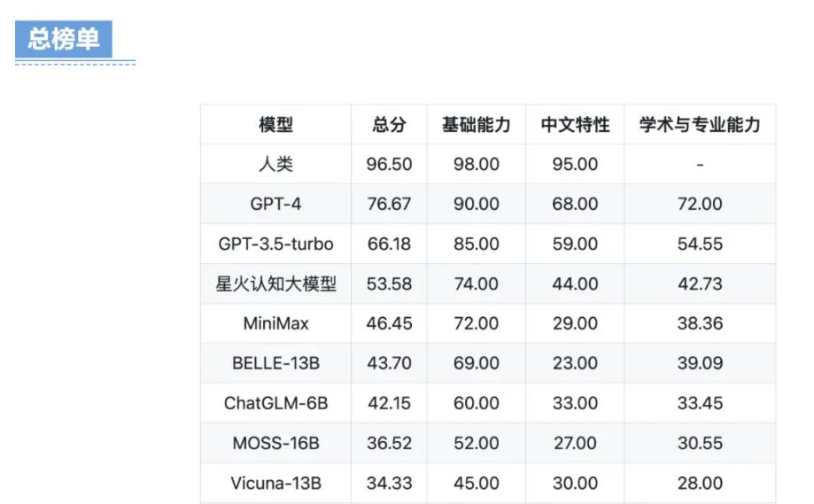Viewport: 814px width, 504px height.
Task: Select the MiniMax model cell
Action: pos(275,323)
